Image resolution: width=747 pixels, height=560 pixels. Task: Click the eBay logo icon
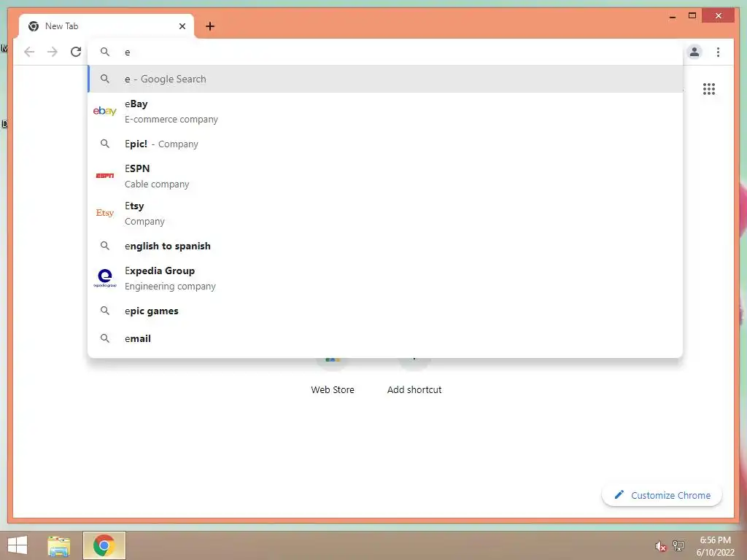(x=105, y=111)
